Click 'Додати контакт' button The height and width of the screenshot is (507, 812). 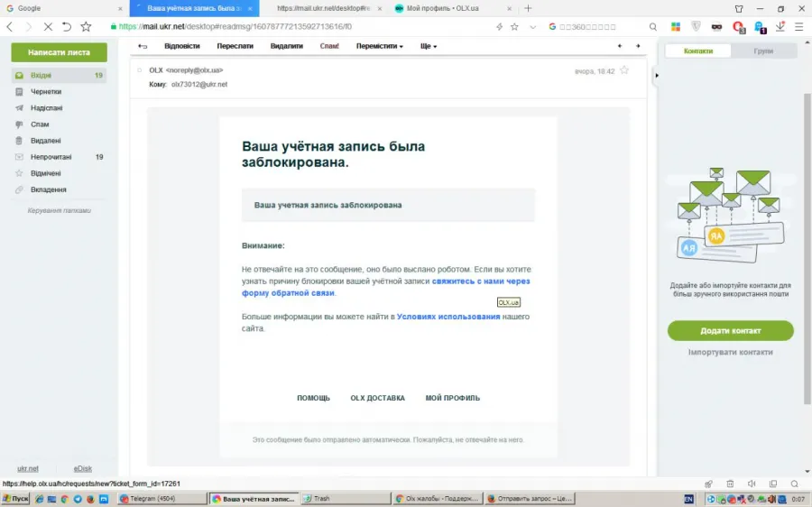click(730, 331)
